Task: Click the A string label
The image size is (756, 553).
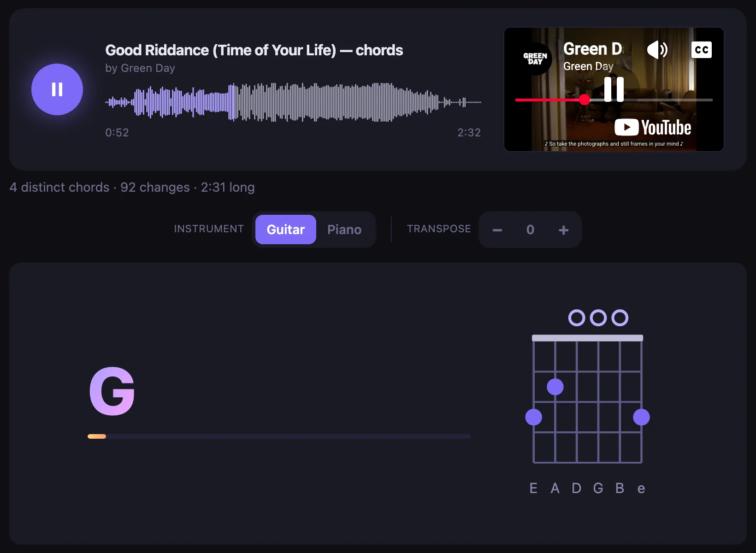Action: tap(555, 488)
